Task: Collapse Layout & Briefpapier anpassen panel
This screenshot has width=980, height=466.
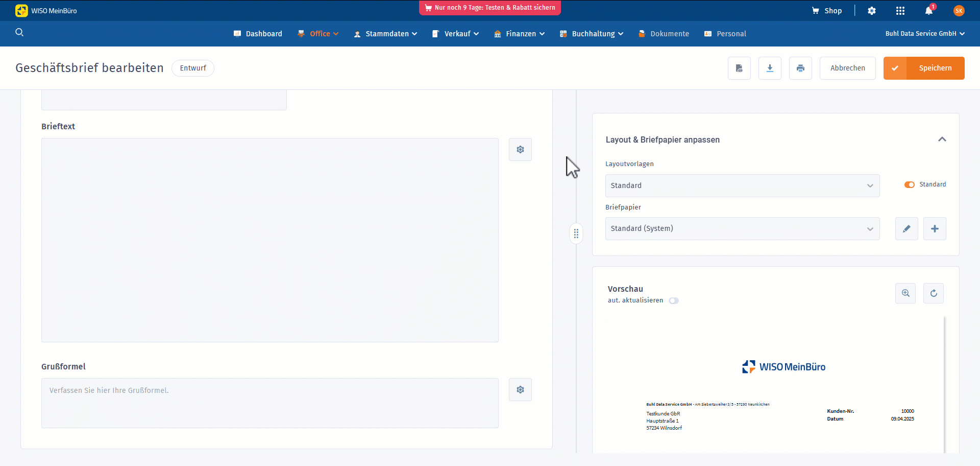Action: pos(942,139)
